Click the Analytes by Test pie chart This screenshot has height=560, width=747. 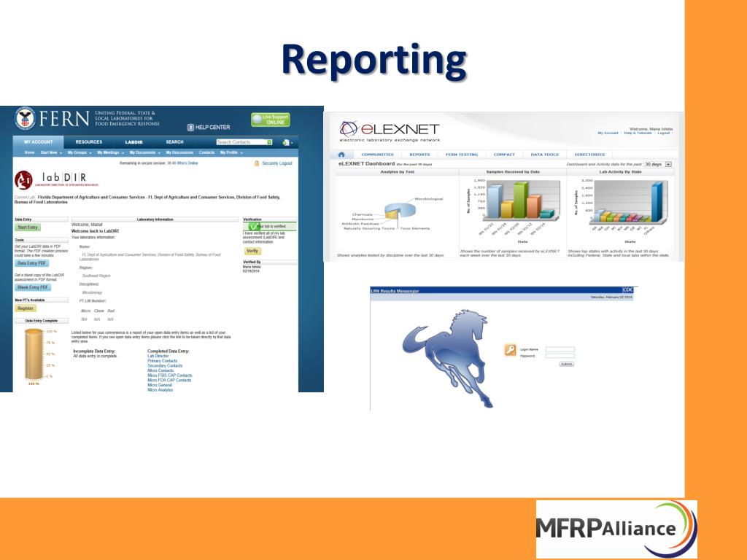(400, 210)
